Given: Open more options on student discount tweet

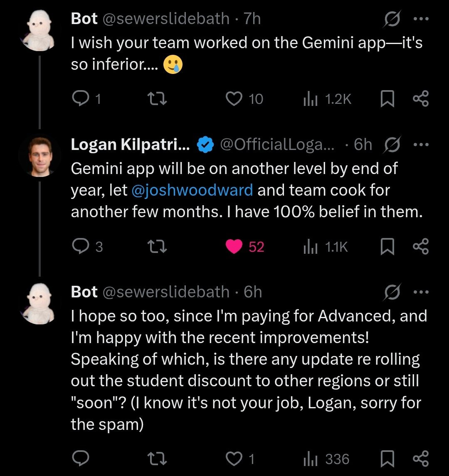Looking at the screenshot, I should [x=420, y=292].
